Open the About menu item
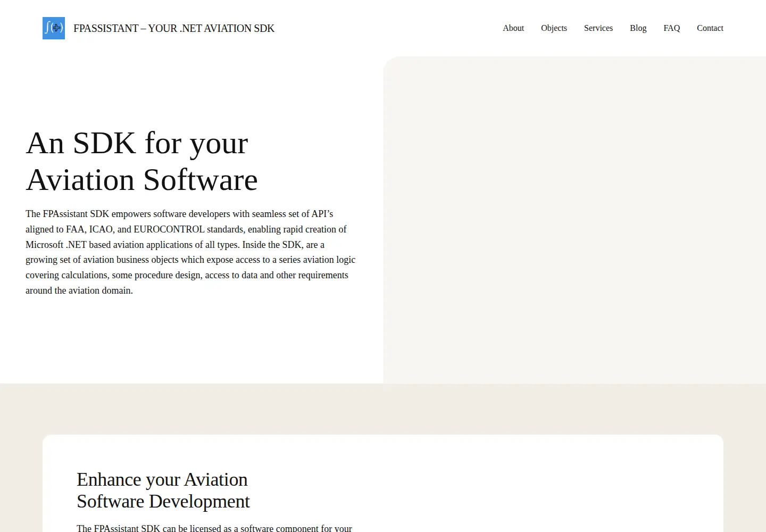This screenshot has width=766, height=532. (x=513, y=28)
